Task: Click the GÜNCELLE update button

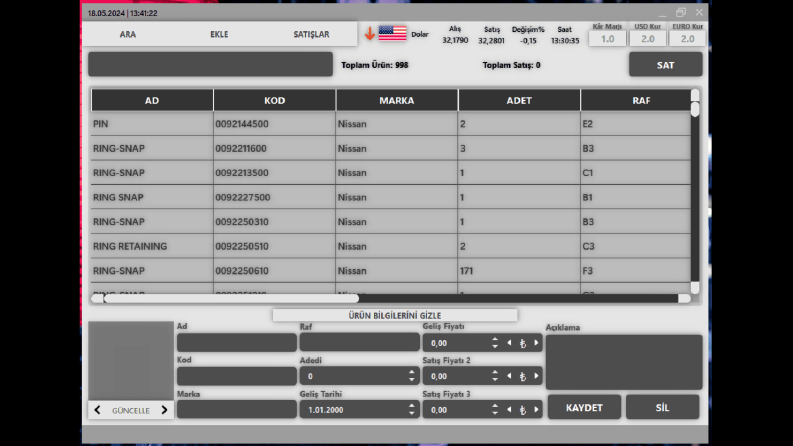Action: coord(130,411)
